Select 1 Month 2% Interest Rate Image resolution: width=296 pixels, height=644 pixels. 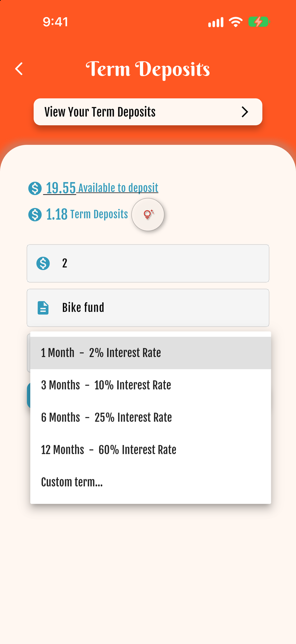[151, 353]
